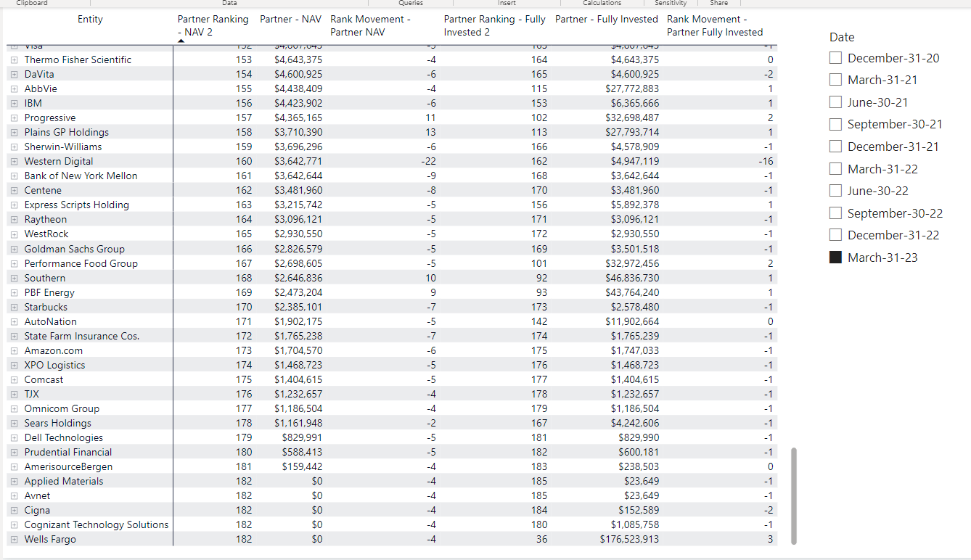Check the September-30-22 date checkbox

(835, 213)
